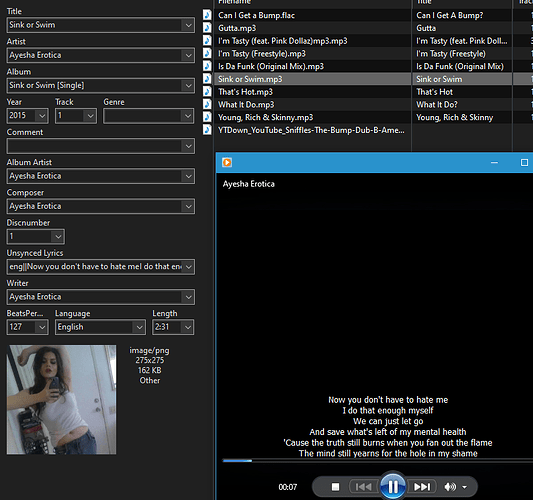This screenshot has height=500, width=533.
Task: Pause the playing song
Action: pos(393,487)
